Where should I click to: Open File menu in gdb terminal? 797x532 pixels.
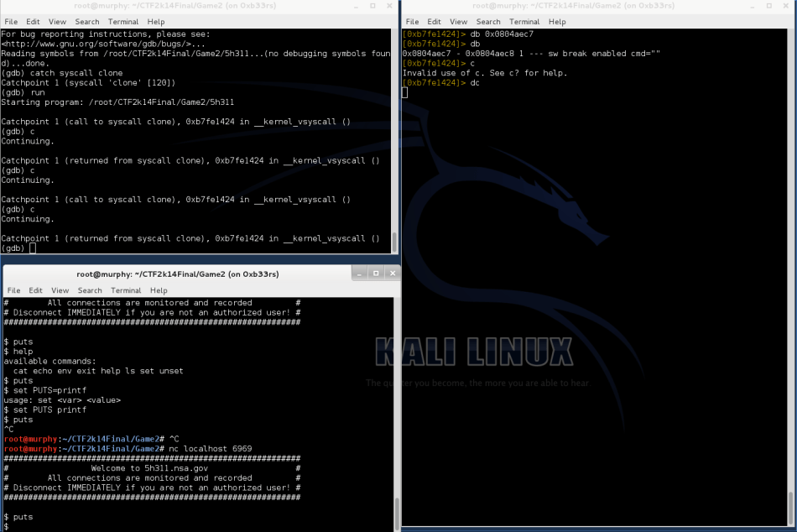pyautogui.click(x=11, y=22)
